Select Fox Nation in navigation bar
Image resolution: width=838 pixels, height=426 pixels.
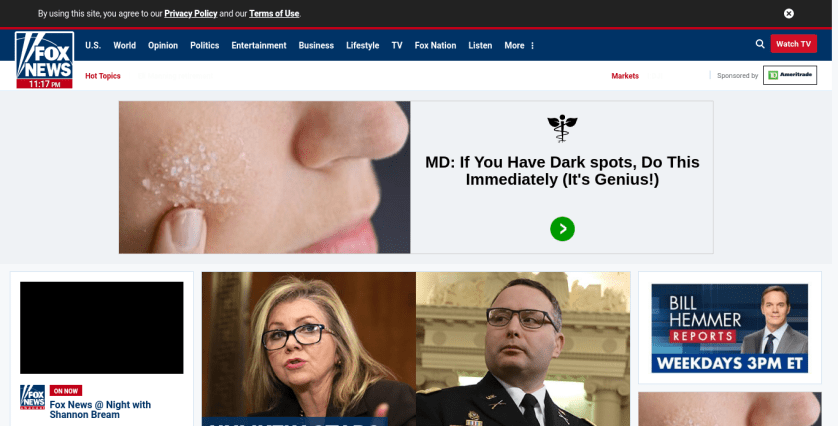tap(435, 45)
